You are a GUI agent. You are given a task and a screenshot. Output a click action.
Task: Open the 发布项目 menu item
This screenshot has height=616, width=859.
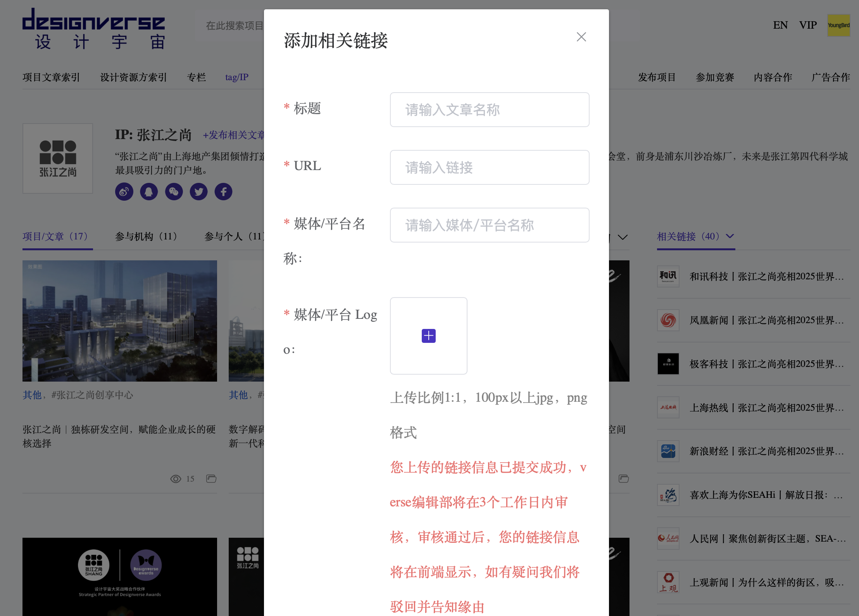(x=657, y=77)
